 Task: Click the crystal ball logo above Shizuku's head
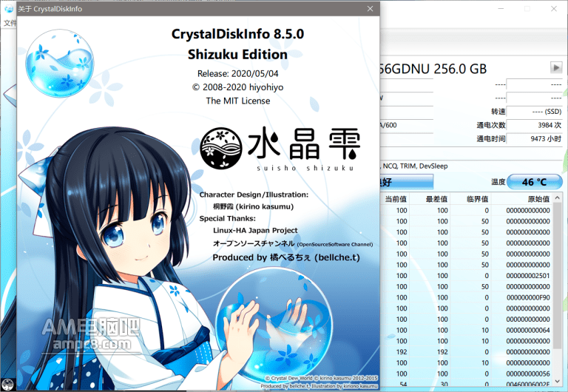tap(60, 63)
